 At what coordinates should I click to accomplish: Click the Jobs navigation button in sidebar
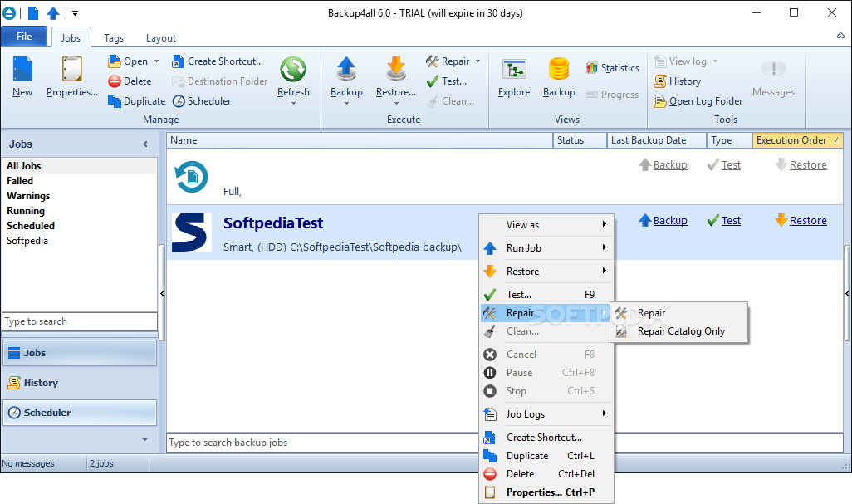point(80,353)
